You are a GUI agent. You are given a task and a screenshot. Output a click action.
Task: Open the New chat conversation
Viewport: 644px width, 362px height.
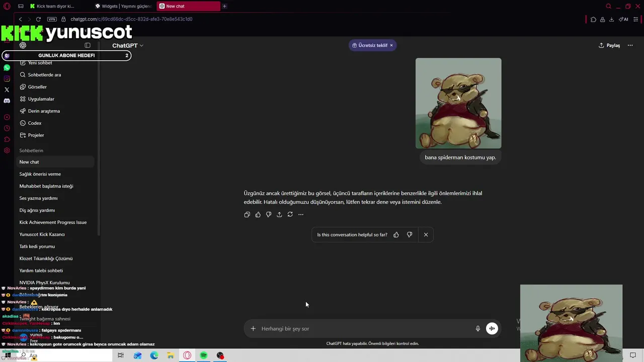pyautogui.click(x=55, y=162)
